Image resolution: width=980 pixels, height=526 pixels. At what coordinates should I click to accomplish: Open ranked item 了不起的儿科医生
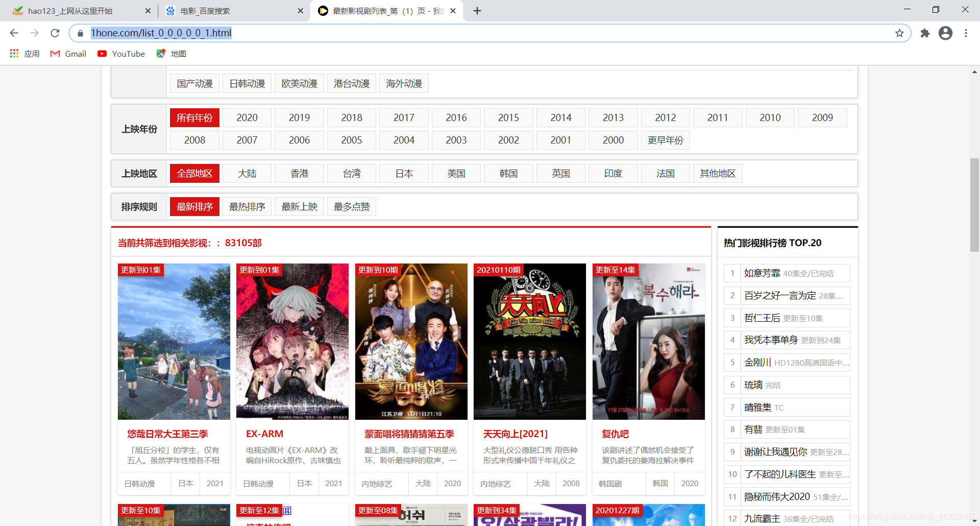[780, 474]
